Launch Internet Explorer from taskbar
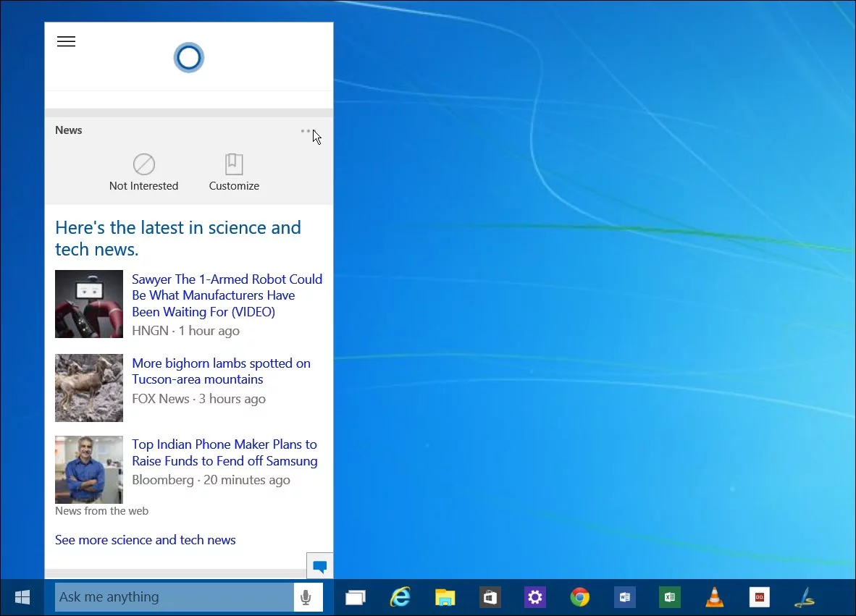This screenshot has height=616, width=856. pos(400,597)
